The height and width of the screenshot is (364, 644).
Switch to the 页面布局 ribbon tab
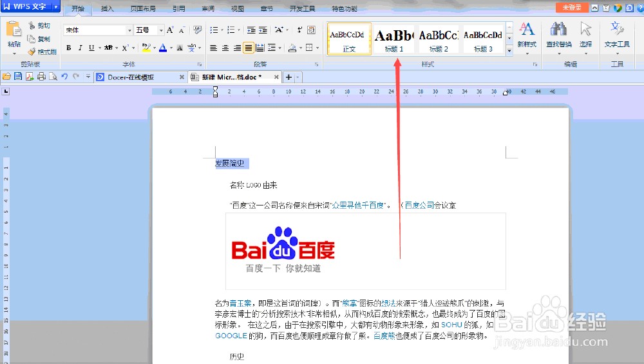(x=143, y=8)
